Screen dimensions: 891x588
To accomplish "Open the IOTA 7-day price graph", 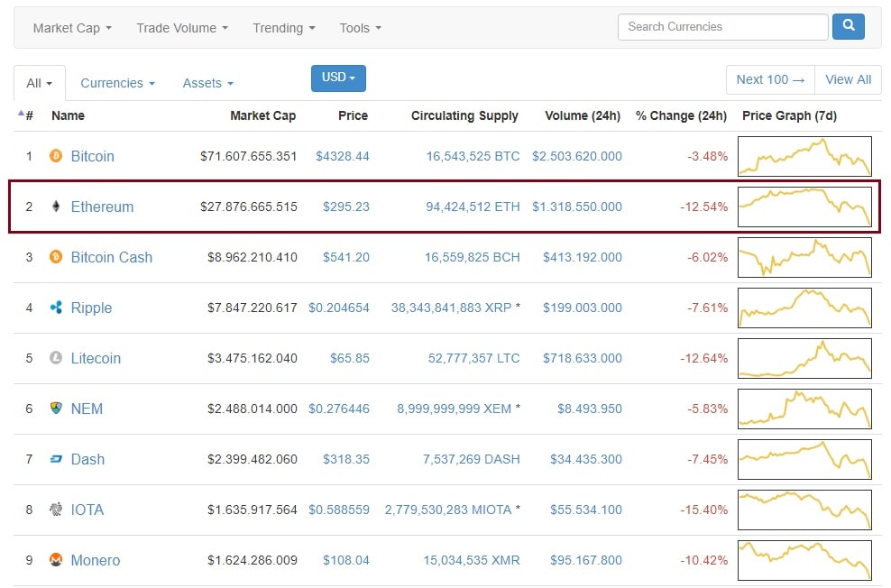I will [x=804, y=510].
